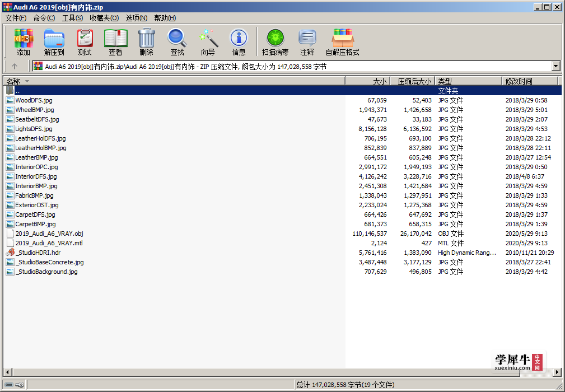The width and height of the screenshot is (565, 392).
Task: Click the MTL 文件 type cell
Action: tap(451, 243)
